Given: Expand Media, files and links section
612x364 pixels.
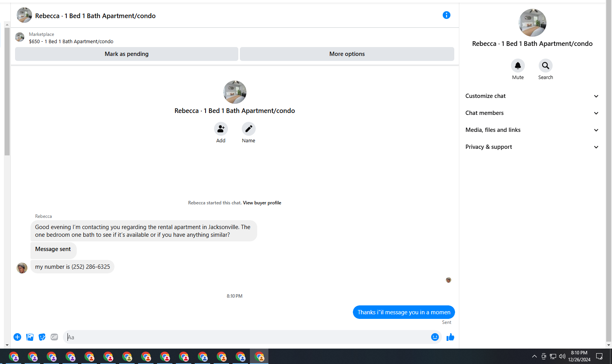Looking at the screenshot, I should (x=532, y=130).
